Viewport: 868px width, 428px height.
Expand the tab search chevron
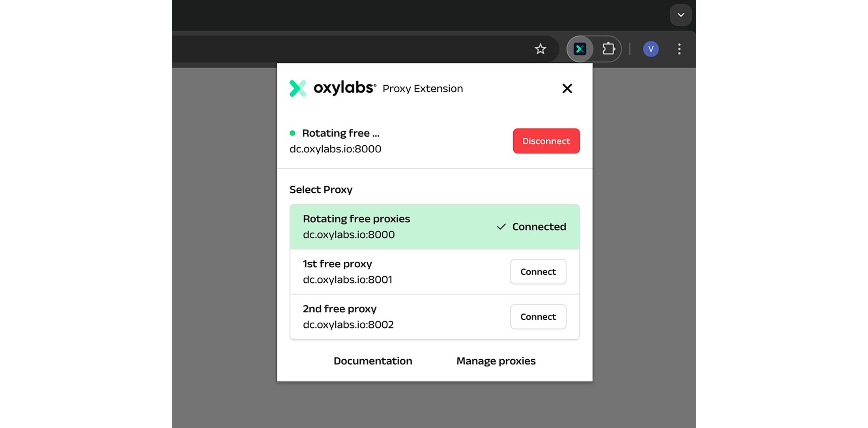(681, 15)
